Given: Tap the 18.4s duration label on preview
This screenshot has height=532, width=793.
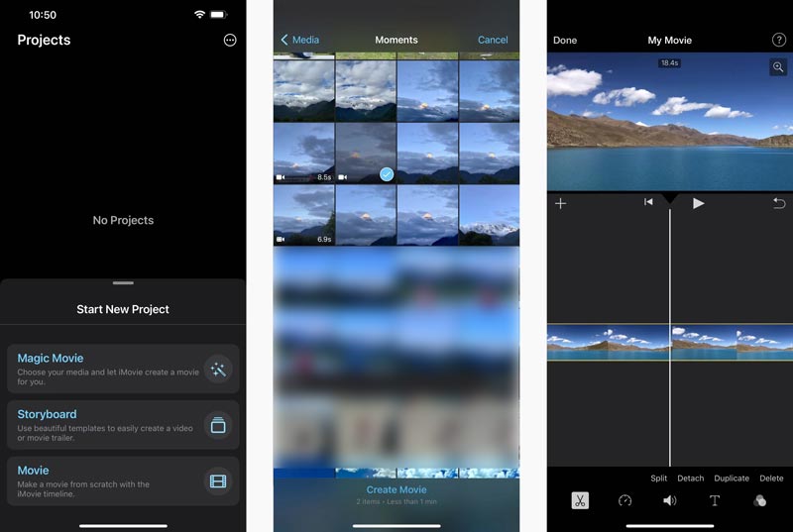Looking at the screenshot, I should pyautogui.click(x=670, y=62).
